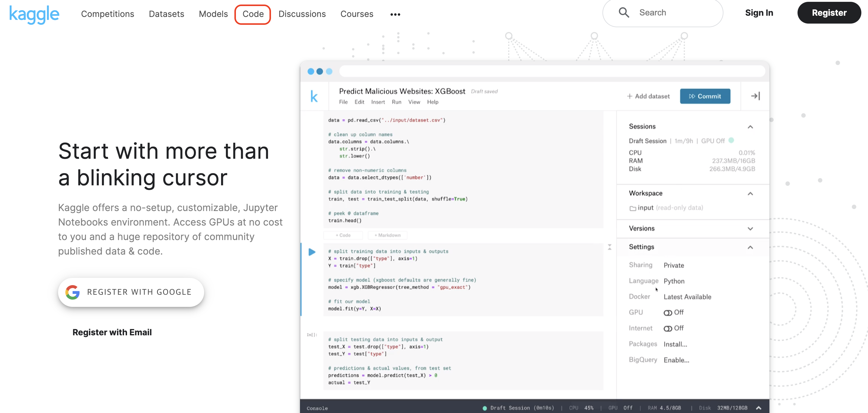This screenshot has height=413, width=868.
Task: Click the search magnifier icon
Action: 624,13
